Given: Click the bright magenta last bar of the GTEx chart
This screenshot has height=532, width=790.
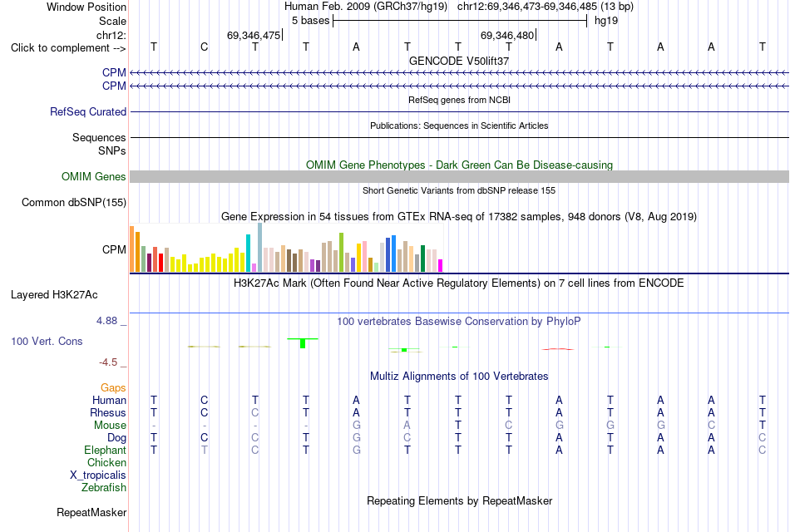Looking at the screenshot, I should tap(441, 265).
